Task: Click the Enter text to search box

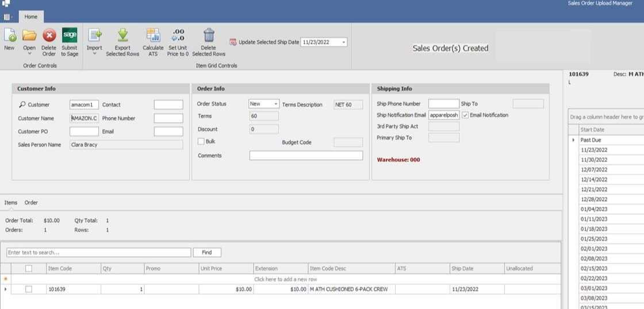Action: (98, 252)
